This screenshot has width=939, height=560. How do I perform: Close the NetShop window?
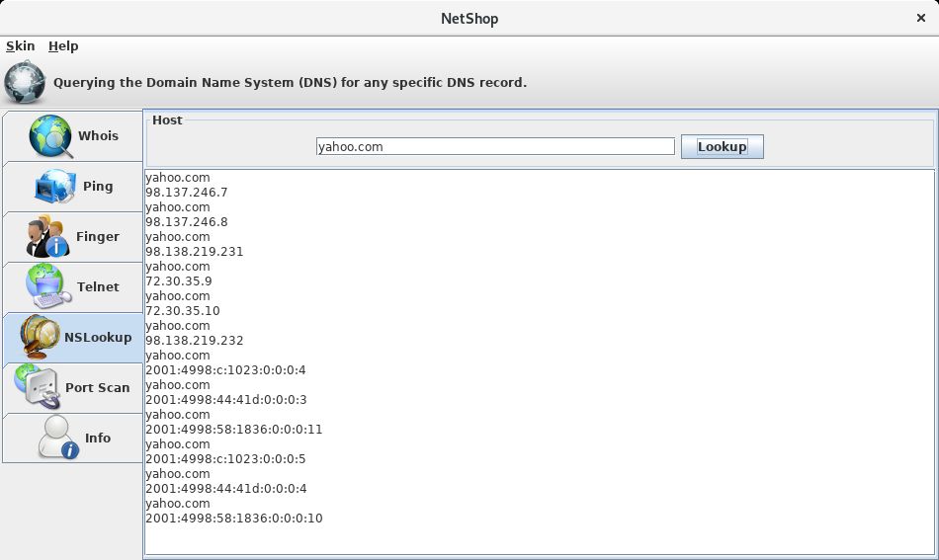click(x=921, y=18)
